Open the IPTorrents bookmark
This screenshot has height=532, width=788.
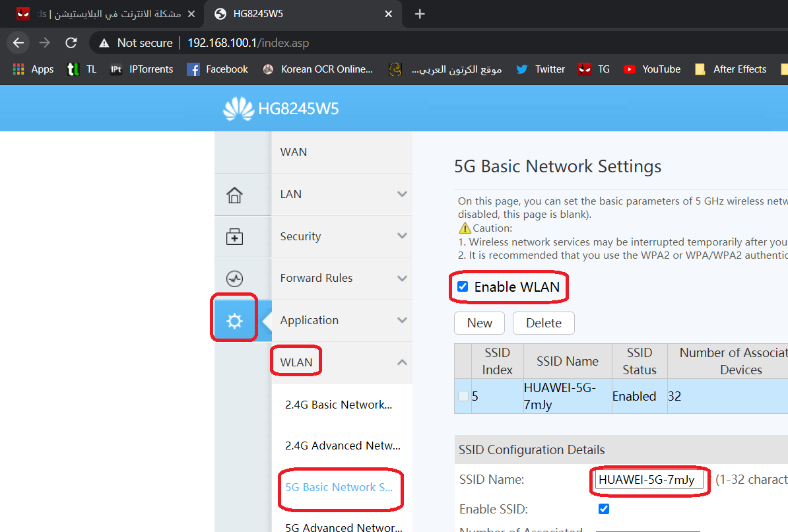(x=142, y=69)
